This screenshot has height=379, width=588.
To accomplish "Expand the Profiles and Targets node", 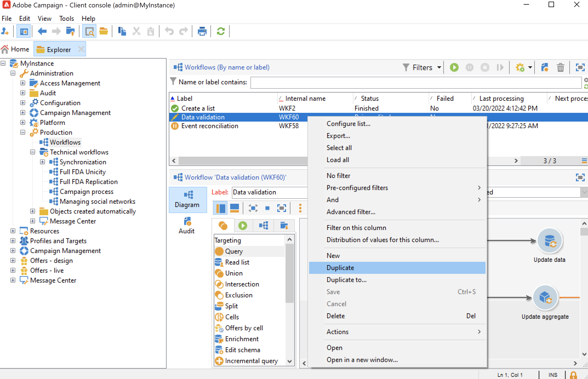I will pyautogui.click(x=13, y=241).
